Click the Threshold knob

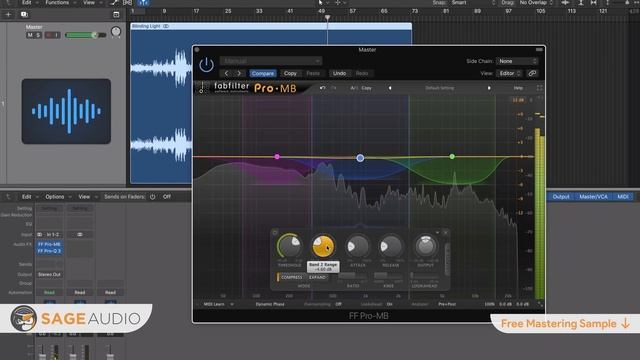tap(289, 246)
